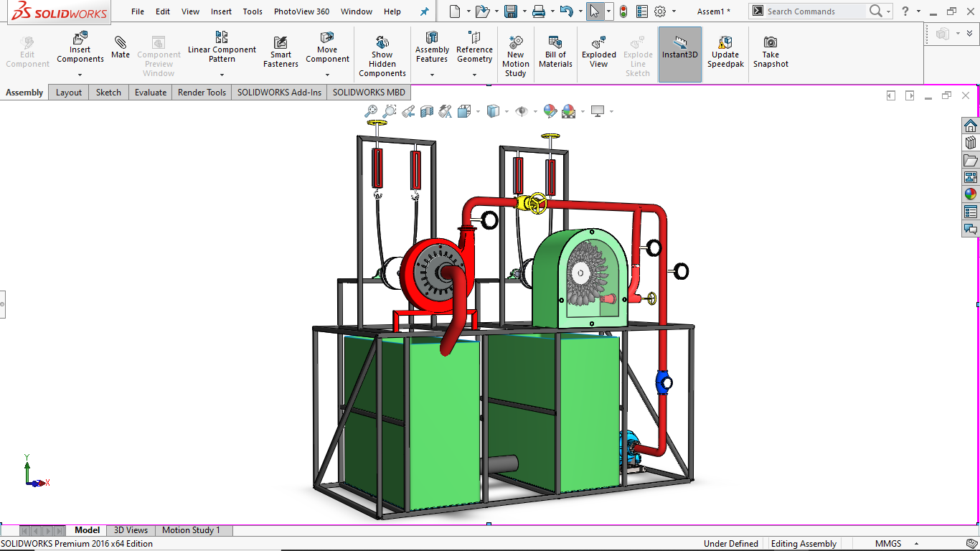Click the Layout tab
The image size is (980, 551).
click(x=69, y=92)
